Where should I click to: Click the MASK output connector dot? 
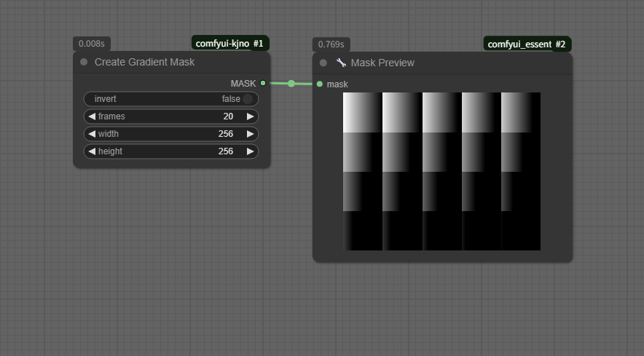pos(263,84)
